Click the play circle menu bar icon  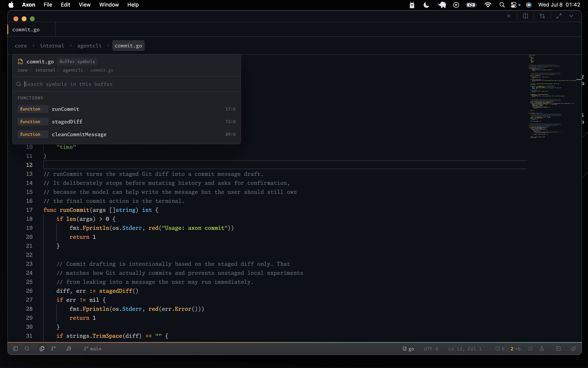coord(456,5)
